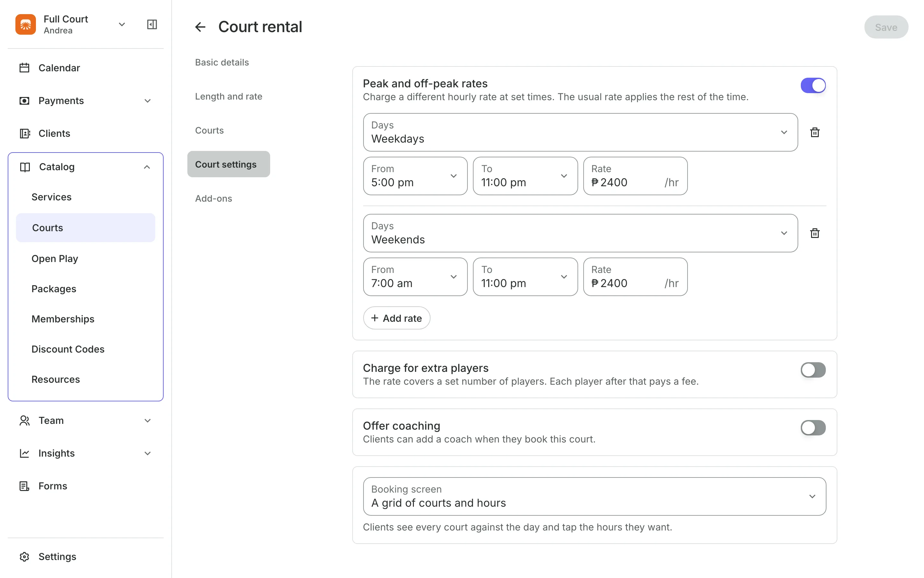Image resolution: width=924 pixels, height=578 pixels.
Task: Go to Basic details section
Action: tap(222, 62)
